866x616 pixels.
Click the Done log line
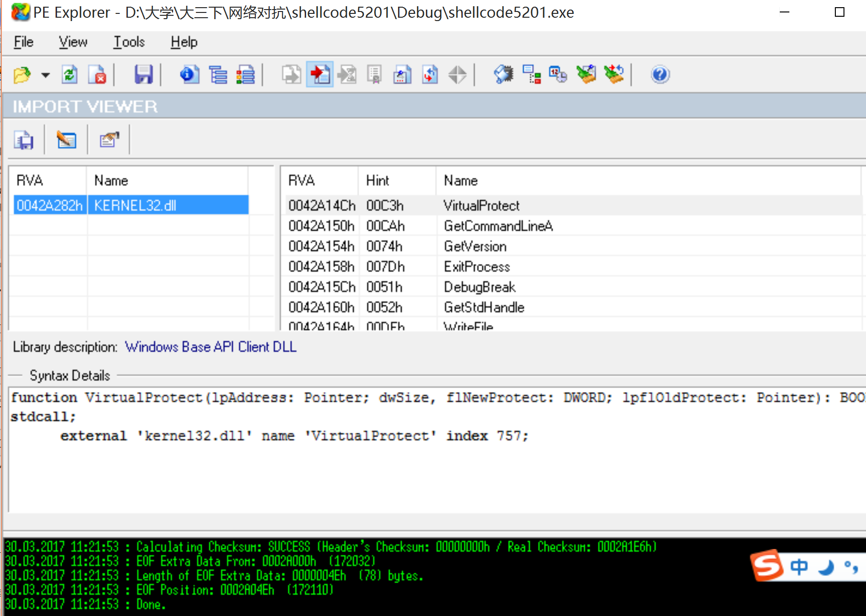(x=85, y=605)
